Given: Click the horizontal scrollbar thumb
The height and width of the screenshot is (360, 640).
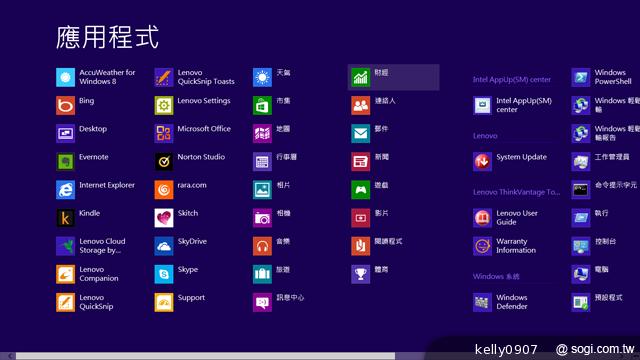Looking at the screenshot, I should pyautogui.click(x=205, y=356).
